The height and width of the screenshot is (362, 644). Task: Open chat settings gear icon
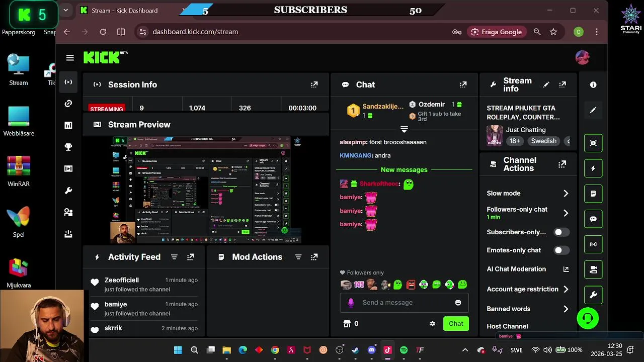432,324
